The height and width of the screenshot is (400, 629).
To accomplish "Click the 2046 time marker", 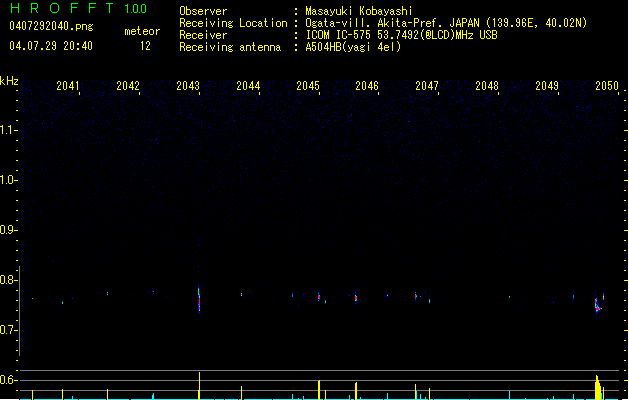I will [x=367, y=86].
